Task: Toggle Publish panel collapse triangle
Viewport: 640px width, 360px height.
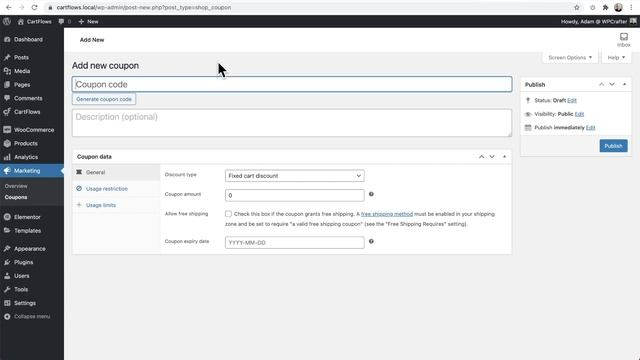Action: (x=624, y=84)
